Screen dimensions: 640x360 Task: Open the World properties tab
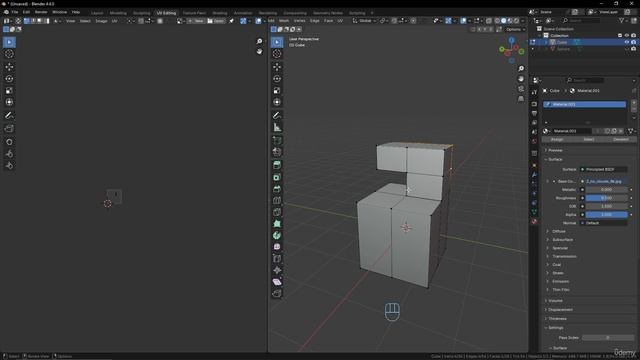click(534, 141)
